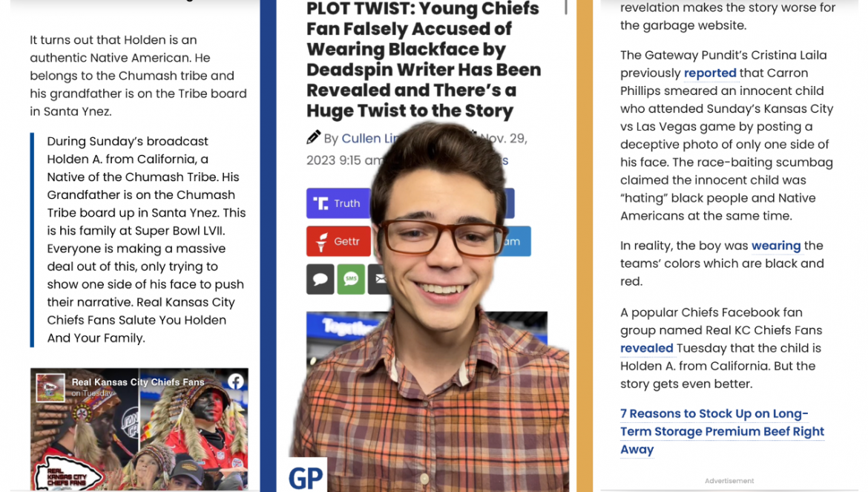Share via the green SMS icon
The height and width of the screenshot is (492, 868).
coord(351,279)
